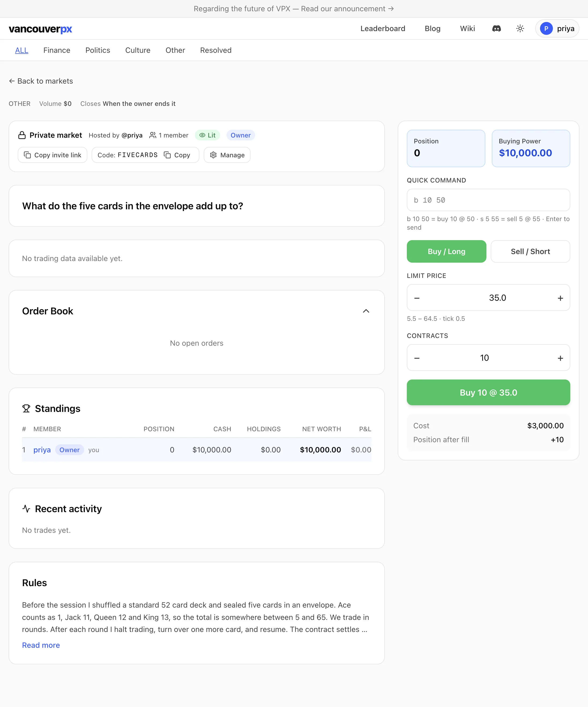The width and height of the screenshot is (588, 707).
Task: Edit the limit price value 35.0
Action: coord(497,298)
